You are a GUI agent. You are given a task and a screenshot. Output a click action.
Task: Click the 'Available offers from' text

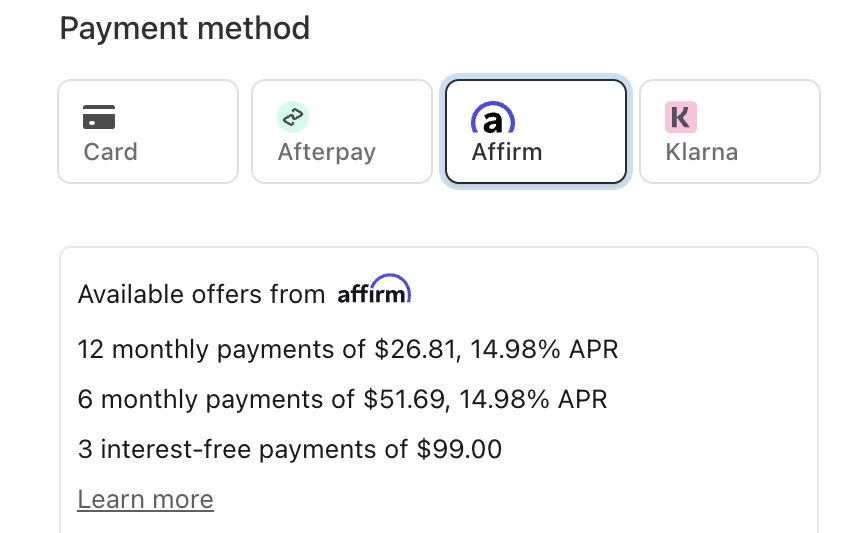[x=201, y=294]
